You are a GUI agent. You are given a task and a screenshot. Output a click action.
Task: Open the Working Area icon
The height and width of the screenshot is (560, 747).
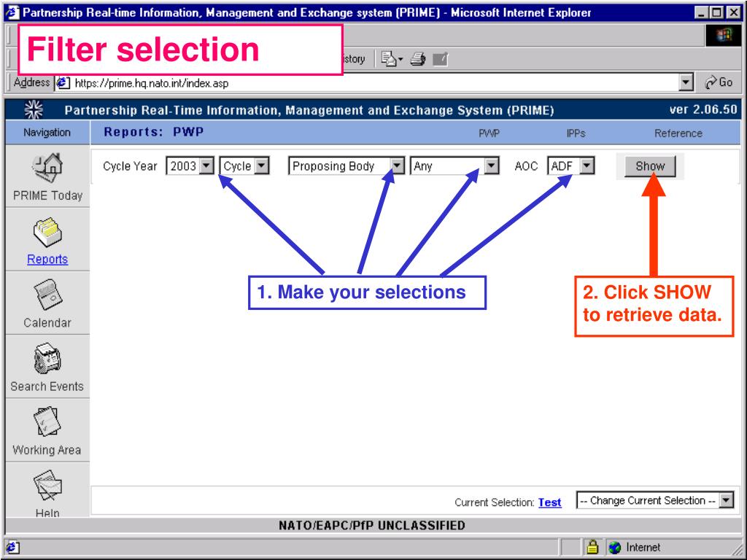point(47,422)
